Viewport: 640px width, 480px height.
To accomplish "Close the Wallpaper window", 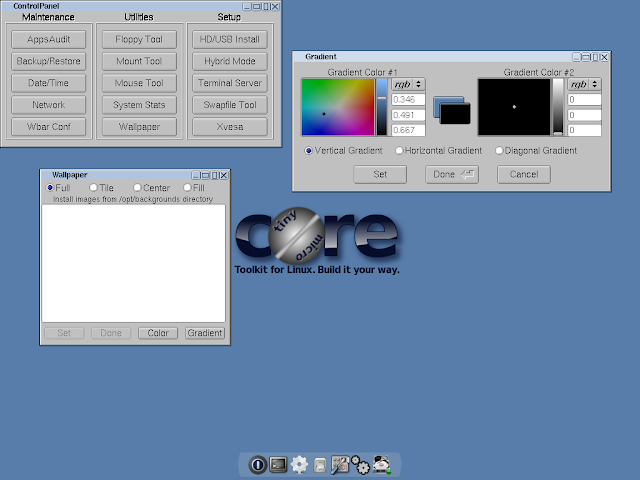I will [x=224, y=175].
